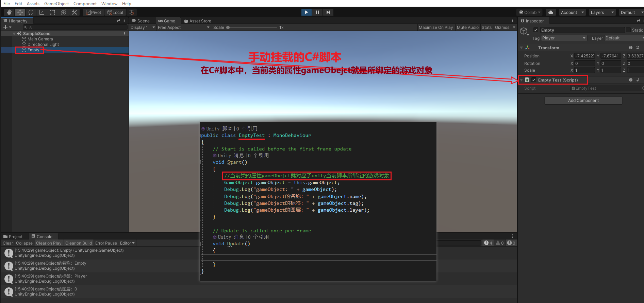The height and width of the screenshot is (303, 644).
Task: Toggle the Empty object active checkbox
Action: coord(536,30)
